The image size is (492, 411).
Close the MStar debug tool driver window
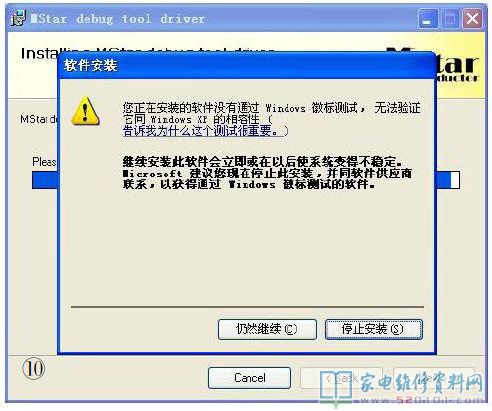(472, 18)
